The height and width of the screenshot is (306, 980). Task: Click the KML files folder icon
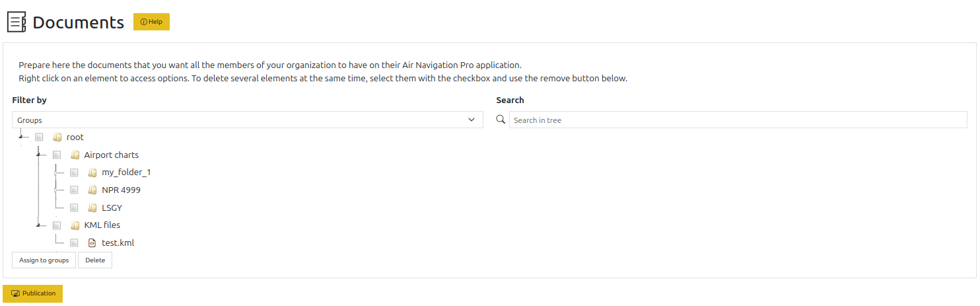[x=75, y=225]
